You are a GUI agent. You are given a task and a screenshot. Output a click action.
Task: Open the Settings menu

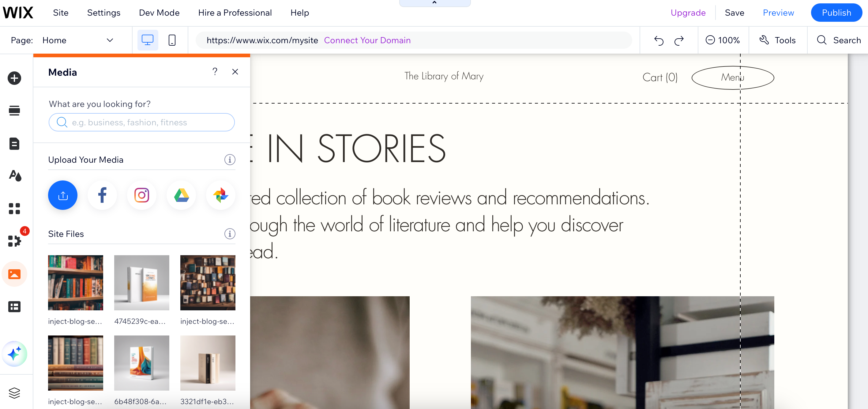coord(104,13)
